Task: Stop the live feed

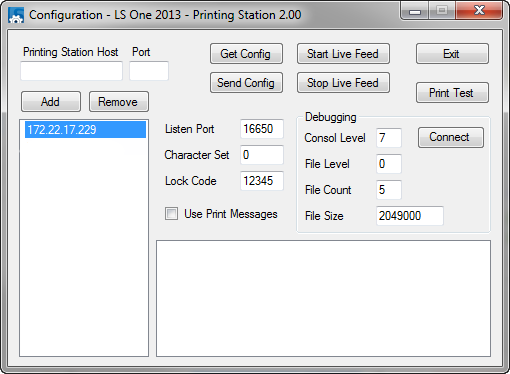Action: tap(343, 83)
